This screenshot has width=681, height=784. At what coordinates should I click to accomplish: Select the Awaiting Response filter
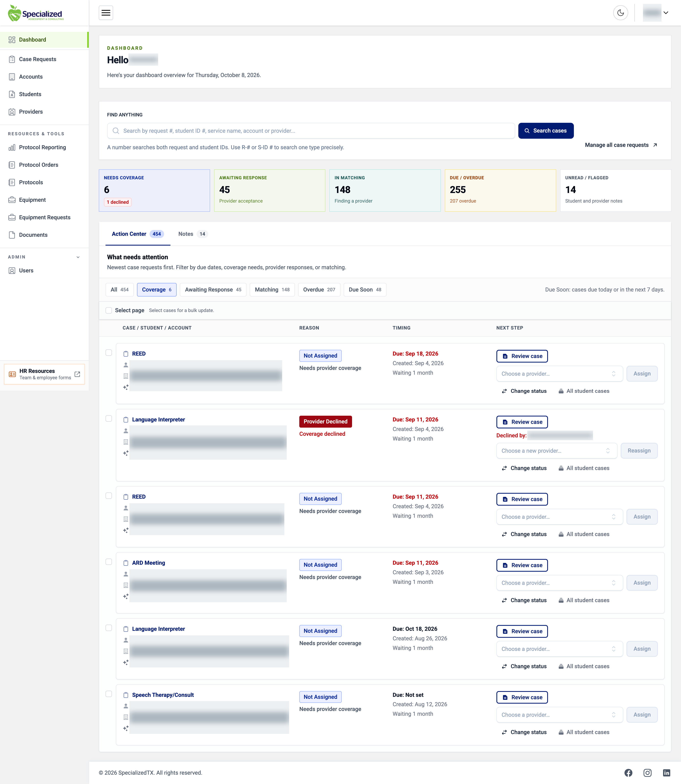213,290
